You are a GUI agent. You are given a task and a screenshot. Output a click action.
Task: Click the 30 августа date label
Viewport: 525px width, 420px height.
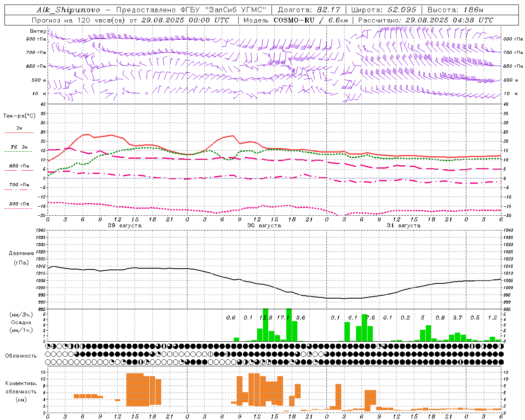pos(264,226)
